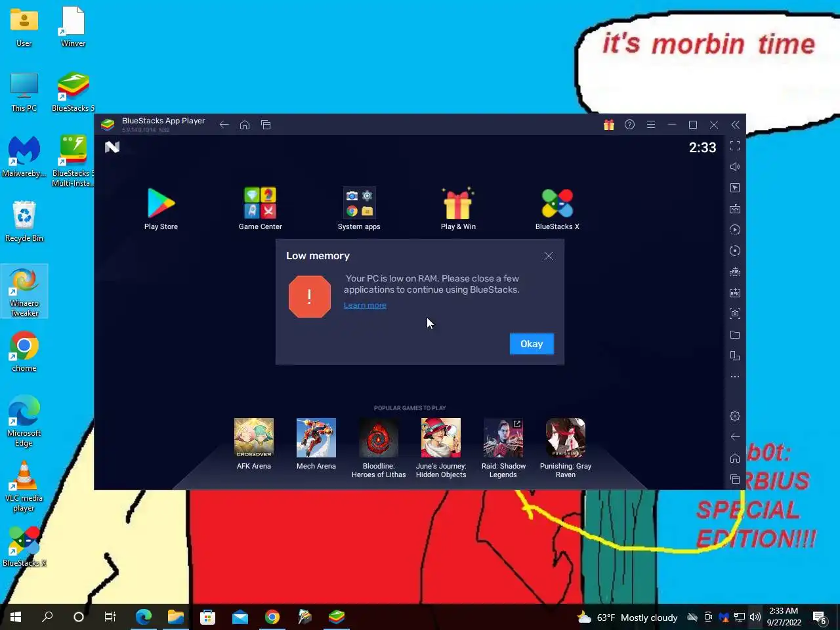
Task: Select BlueStacks 5 desktop shortcut
Action: 73,92
